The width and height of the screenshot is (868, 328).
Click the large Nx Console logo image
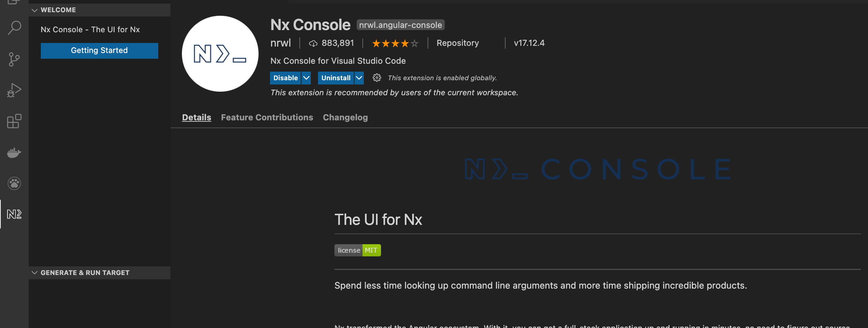point(220,54)
